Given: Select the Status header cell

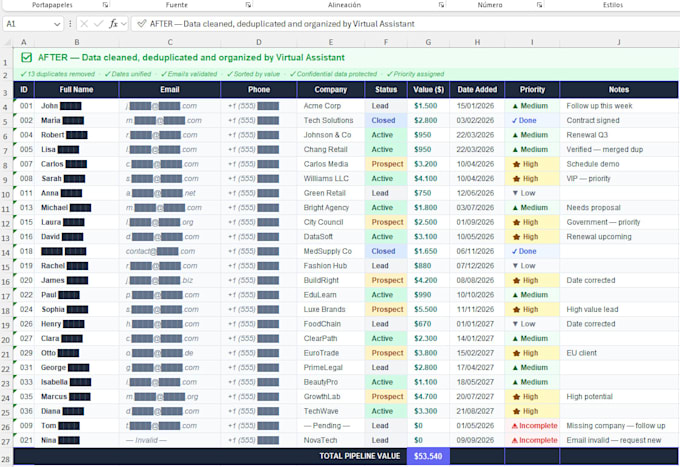Looking at the screenshot, I should 386,90.
